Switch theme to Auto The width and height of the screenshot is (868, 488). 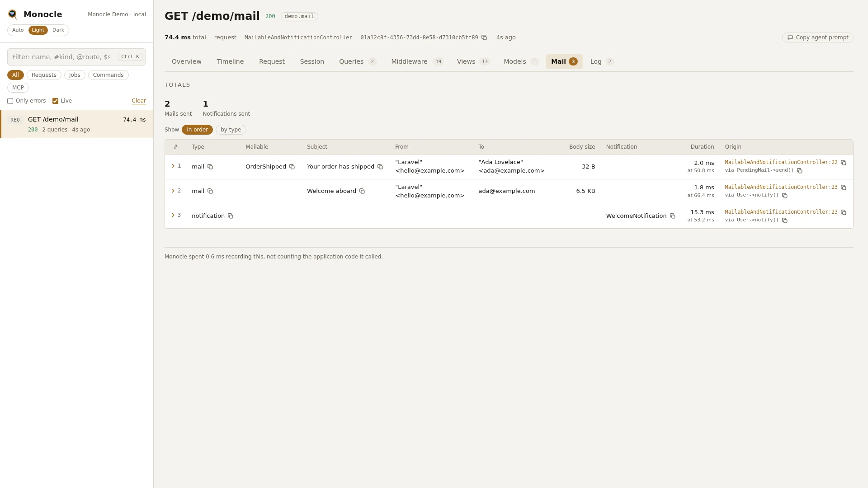(x=18, y=30)
